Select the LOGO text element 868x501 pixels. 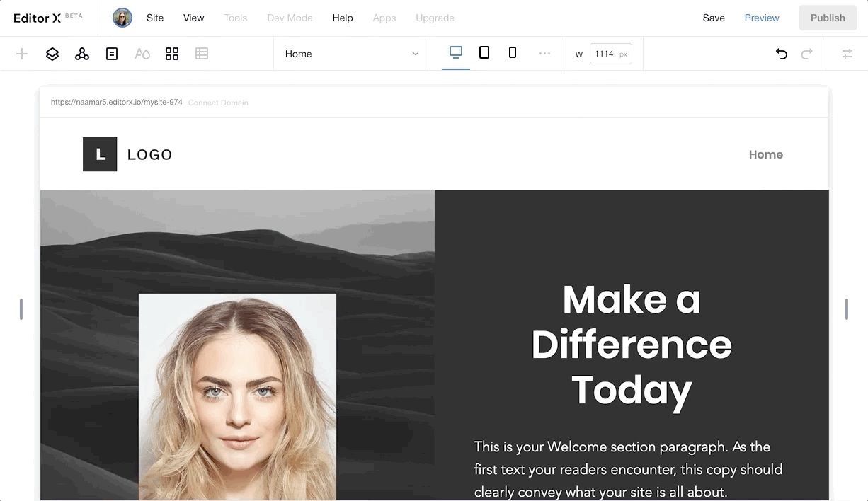click(149, 154)
